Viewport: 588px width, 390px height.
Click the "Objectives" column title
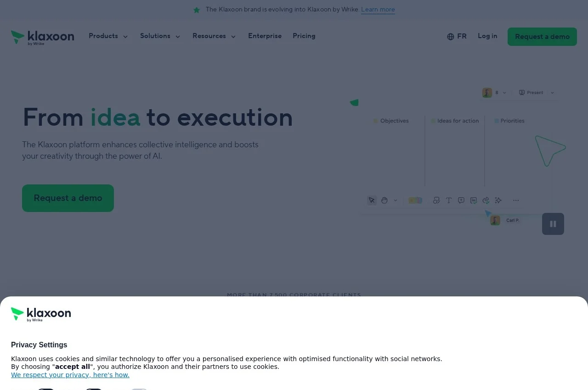pyautogui.click(x=395, y=121)
